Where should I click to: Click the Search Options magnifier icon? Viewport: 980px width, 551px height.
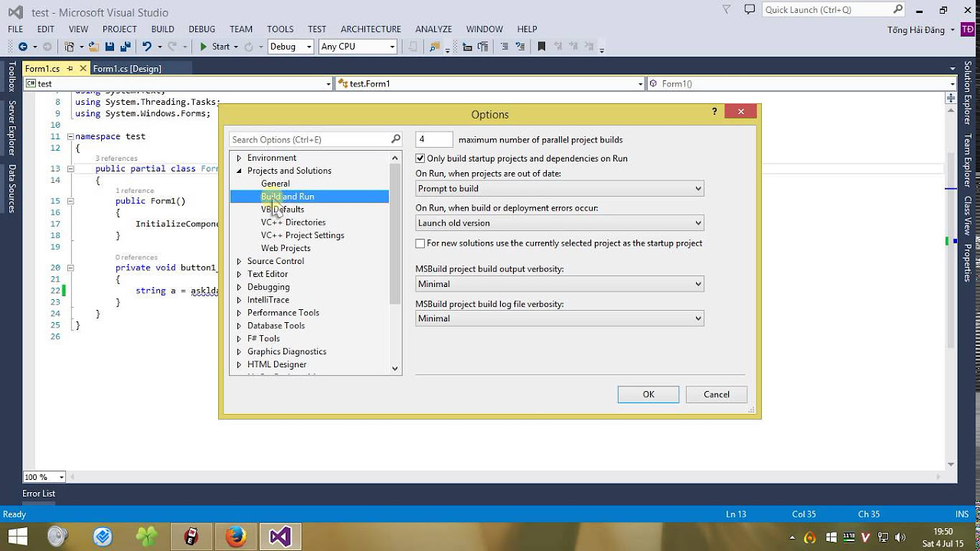[x=396, y=139]
